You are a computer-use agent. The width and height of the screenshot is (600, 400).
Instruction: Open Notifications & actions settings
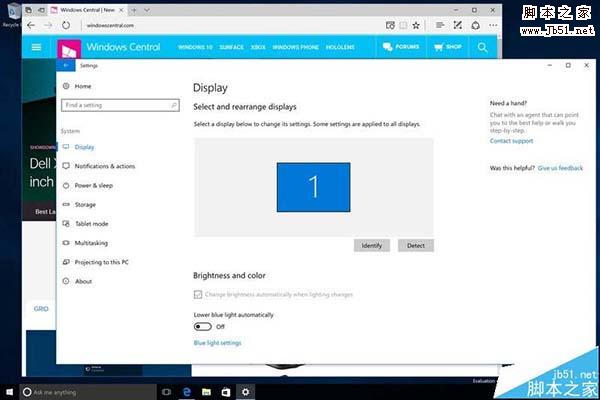(104, 166)
